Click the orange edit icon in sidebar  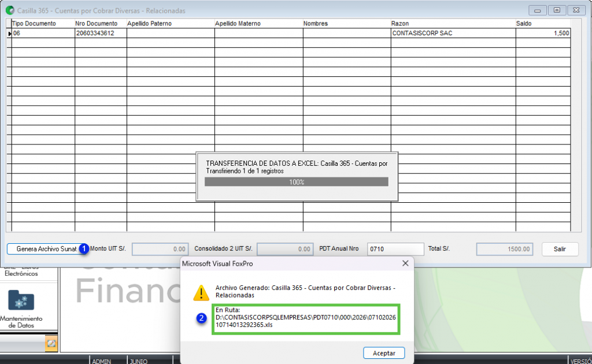(51, 343)
